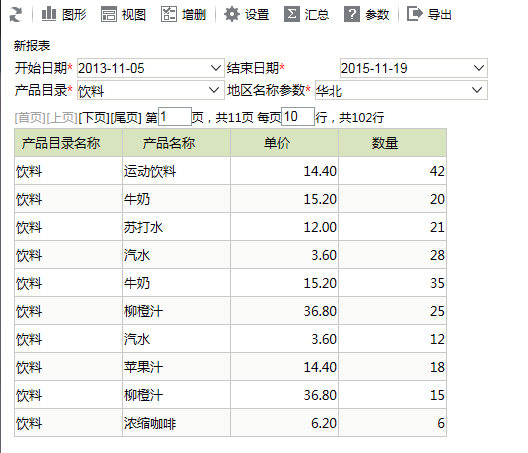Click the 汇总 sigma summary icon

point(292,14)
